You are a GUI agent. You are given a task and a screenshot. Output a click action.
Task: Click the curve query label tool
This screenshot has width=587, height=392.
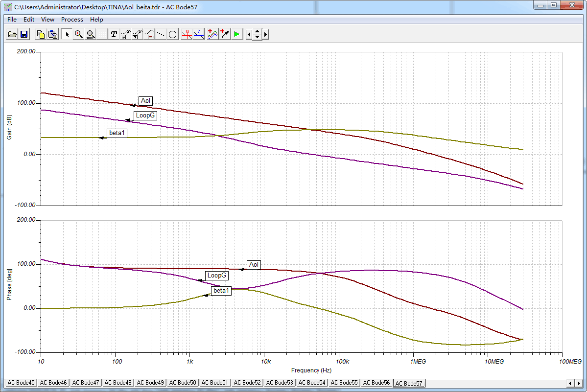point(138,34)
